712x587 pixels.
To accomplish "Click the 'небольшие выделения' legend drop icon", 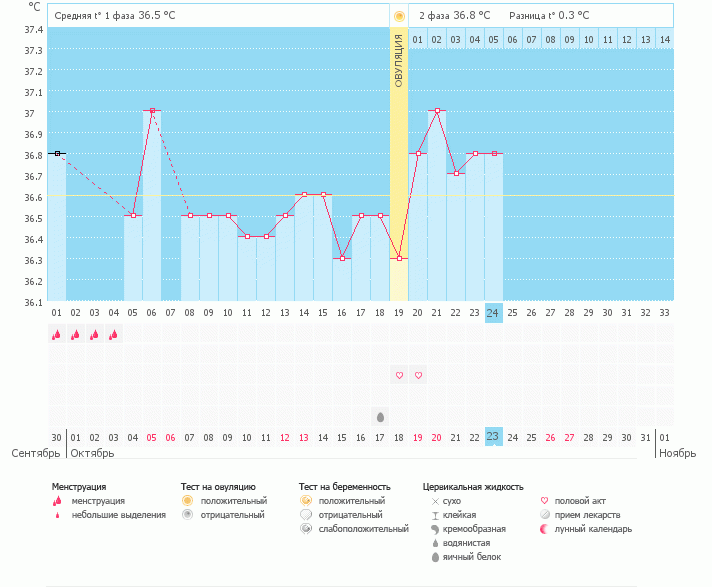I will 56,515.
